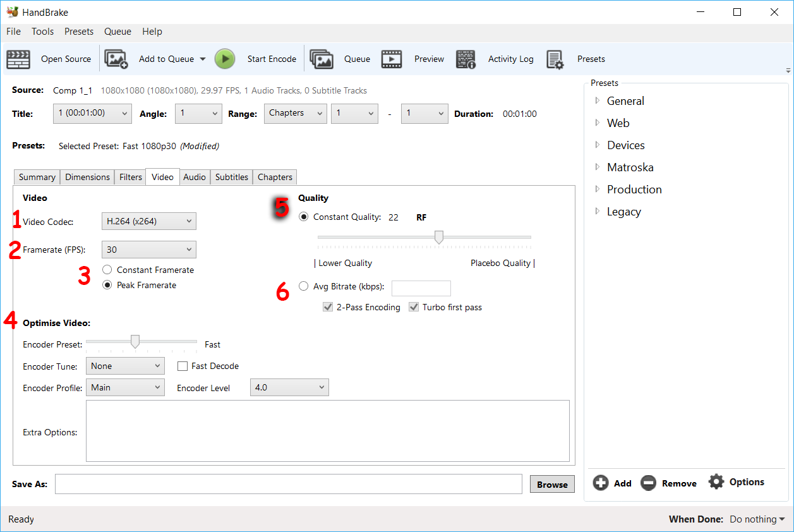Open the end chapter dropdown

(x=424, y=114)
